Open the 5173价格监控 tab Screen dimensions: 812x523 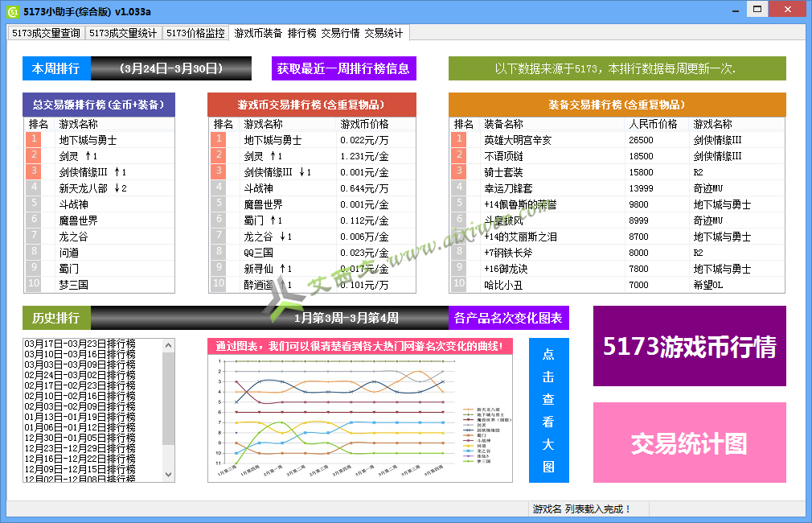click(x=195, y=33)
